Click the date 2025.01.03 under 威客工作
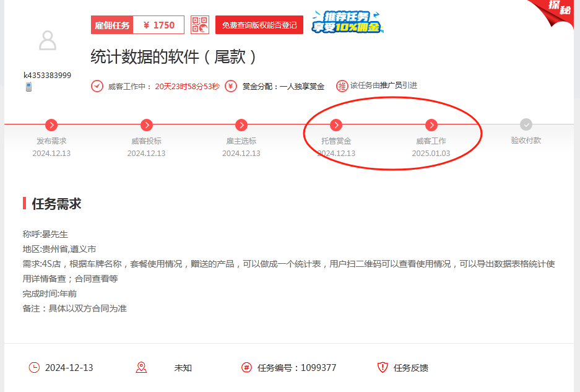 [431, 153]
